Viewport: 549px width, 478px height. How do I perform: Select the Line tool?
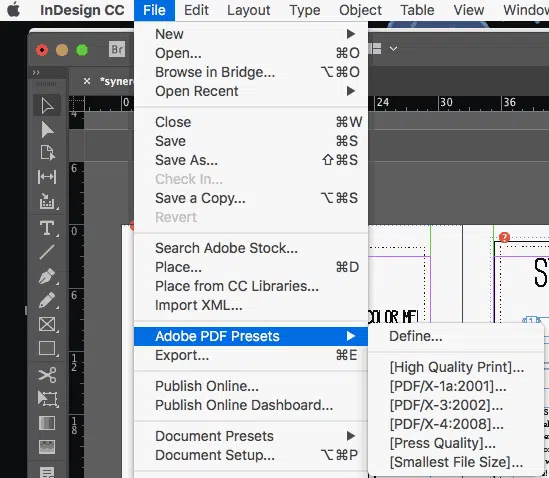[x=47, y=252]
